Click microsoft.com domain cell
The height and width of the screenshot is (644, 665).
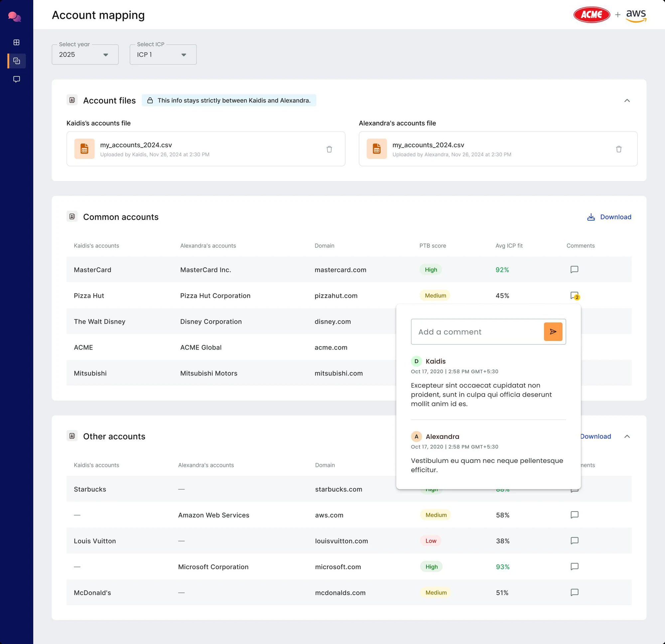(338, 566)
